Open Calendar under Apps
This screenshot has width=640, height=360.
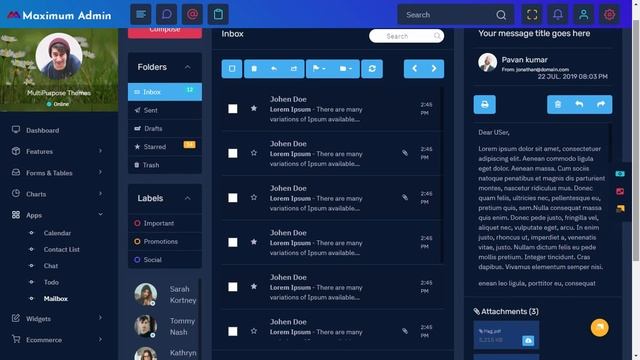(x=57, y=233)
